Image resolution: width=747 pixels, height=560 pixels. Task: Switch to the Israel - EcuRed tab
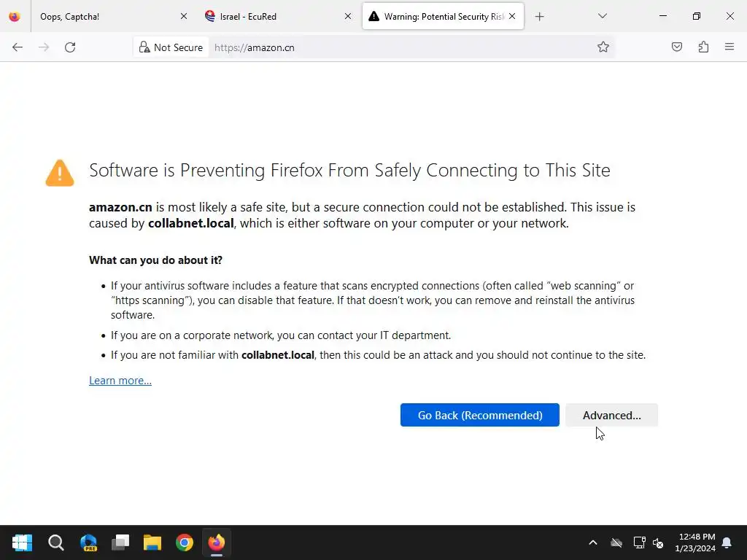pyautogui.click(x=270, y=16)
